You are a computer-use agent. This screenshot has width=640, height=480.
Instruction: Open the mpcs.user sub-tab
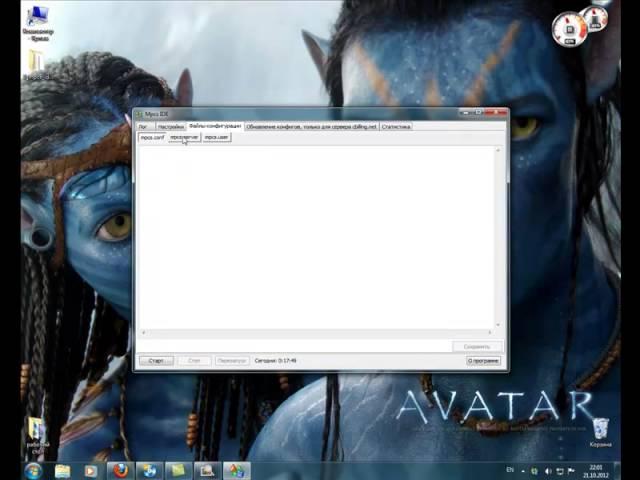coord(216,138)
